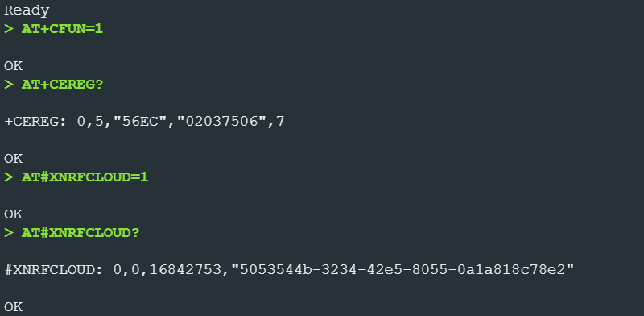Click the prompt arrow before AT+CEREG?

click(9, 85)
